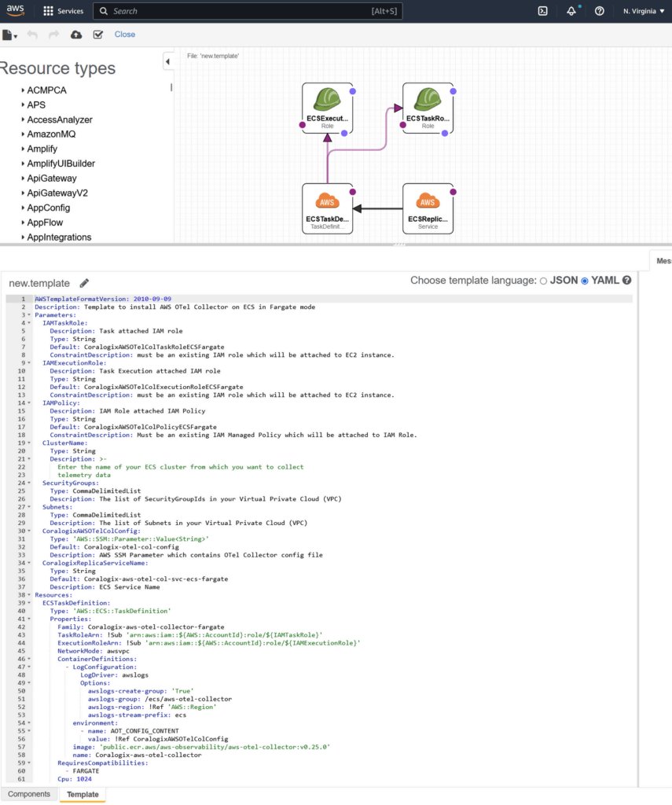The image size is (672, 805).
Task: Edit the new.template name pencil icon
Action: (84, 283)
